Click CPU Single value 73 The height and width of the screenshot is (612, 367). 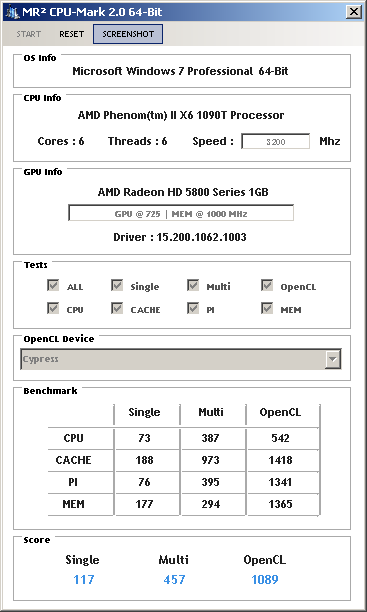point(144,438)
